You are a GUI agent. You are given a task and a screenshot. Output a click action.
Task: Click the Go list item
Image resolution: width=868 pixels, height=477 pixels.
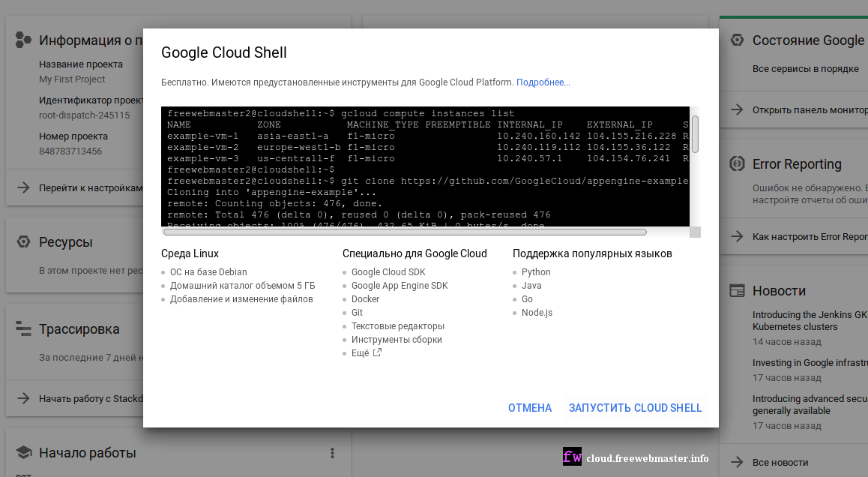click(527, 299)
